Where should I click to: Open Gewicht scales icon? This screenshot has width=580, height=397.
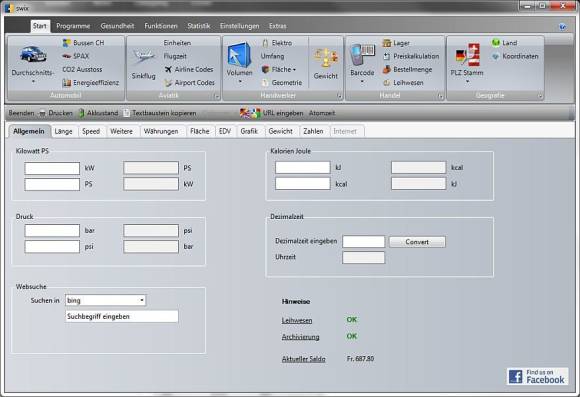[326, 57]
